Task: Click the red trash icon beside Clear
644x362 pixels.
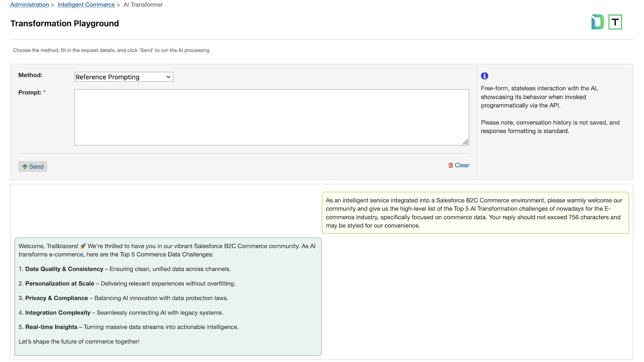Action: point(451,165)
